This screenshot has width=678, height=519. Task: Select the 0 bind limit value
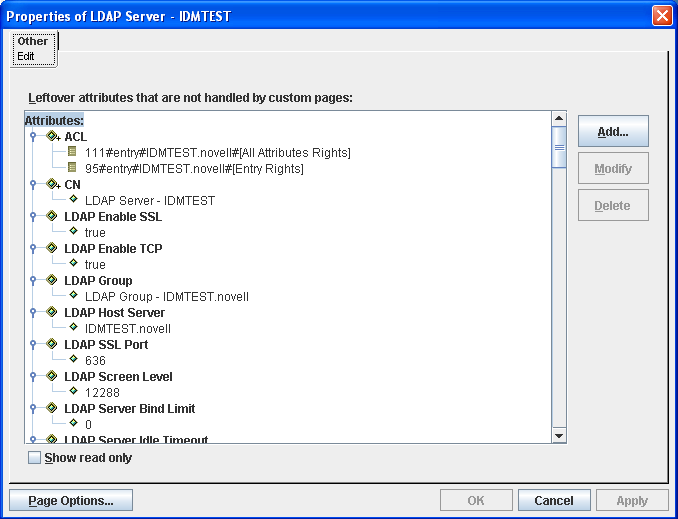88,425
